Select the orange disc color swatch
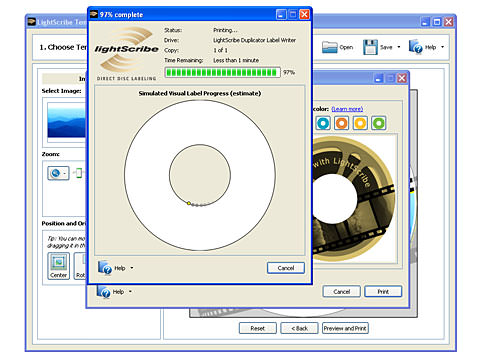480x360 pixels. [x=342, y=123]
